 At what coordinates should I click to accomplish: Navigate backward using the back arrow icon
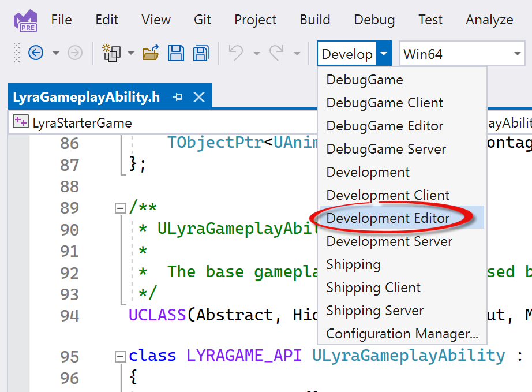click(35, 53)
